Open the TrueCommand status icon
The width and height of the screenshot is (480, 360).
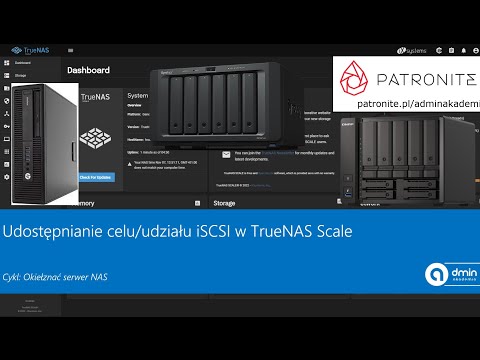click(x=439, y=50)
